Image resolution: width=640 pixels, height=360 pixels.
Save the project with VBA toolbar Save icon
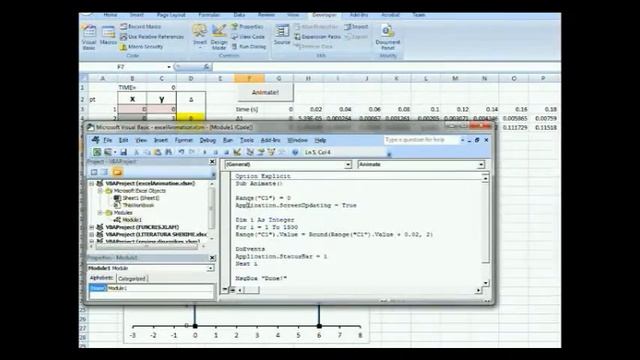123,152
